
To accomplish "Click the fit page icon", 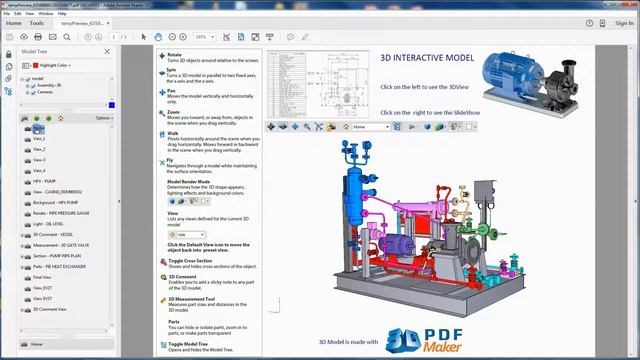I will [x=241, y=37].
